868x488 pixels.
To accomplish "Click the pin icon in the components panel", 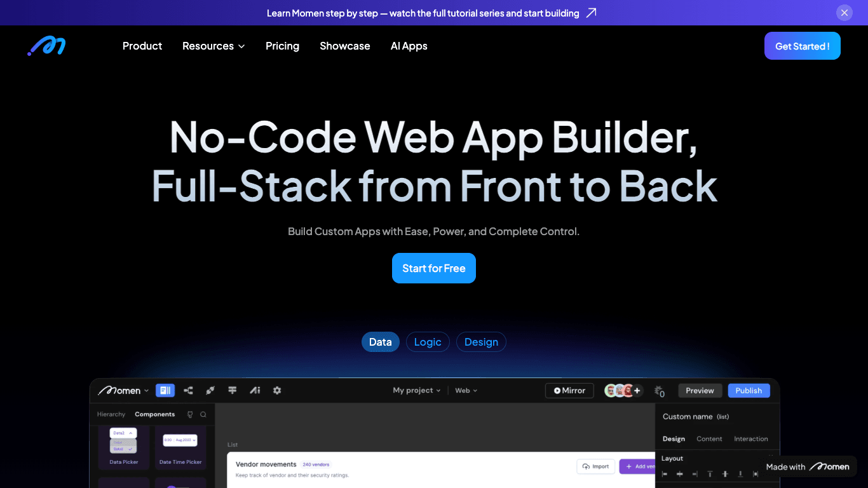I will tap(190, 414).
